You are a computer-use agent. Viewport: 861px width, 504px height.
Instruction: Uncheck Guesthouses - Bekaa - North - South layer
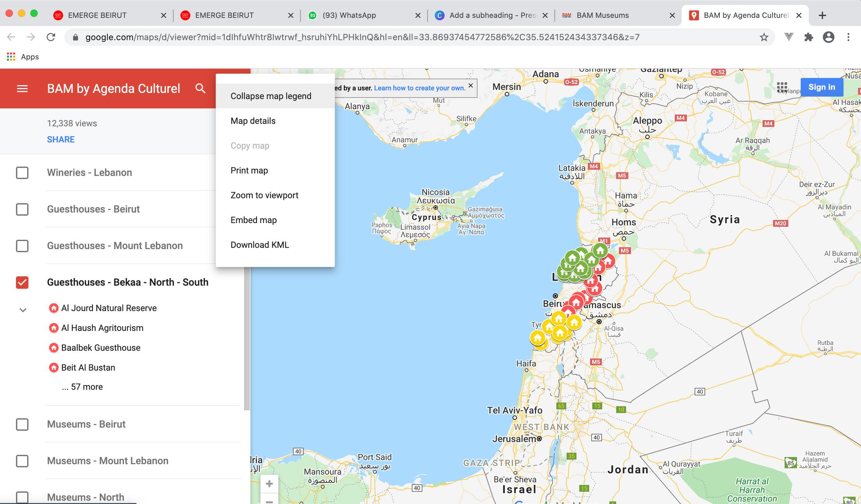coord(22,282)
